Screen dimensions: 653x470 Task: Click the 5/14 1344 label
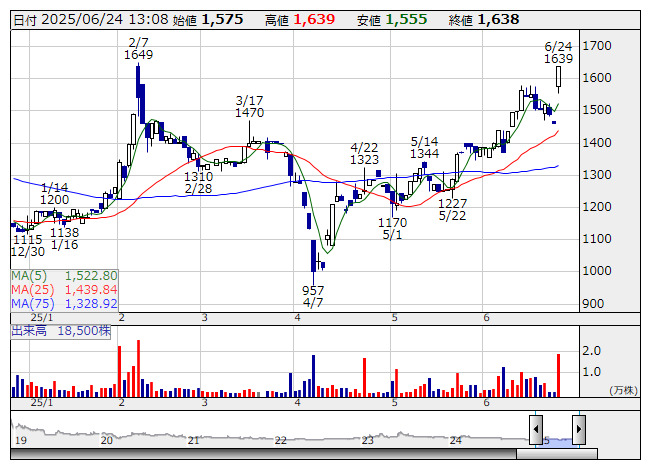[424, 148]
